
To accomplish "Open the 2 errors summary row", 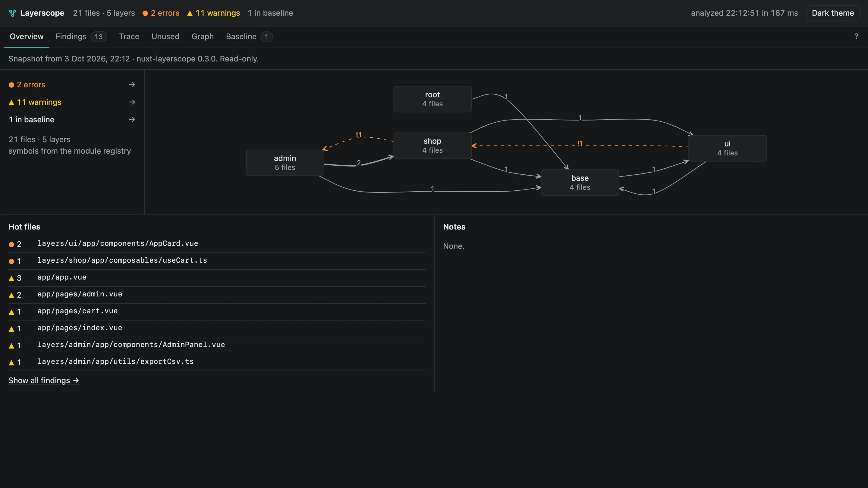I will [72, 85].
